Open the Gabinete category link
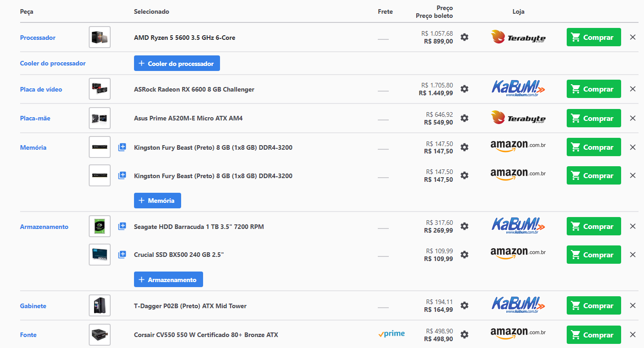Screen dimensions: 644x348 [x=33, y=306]
